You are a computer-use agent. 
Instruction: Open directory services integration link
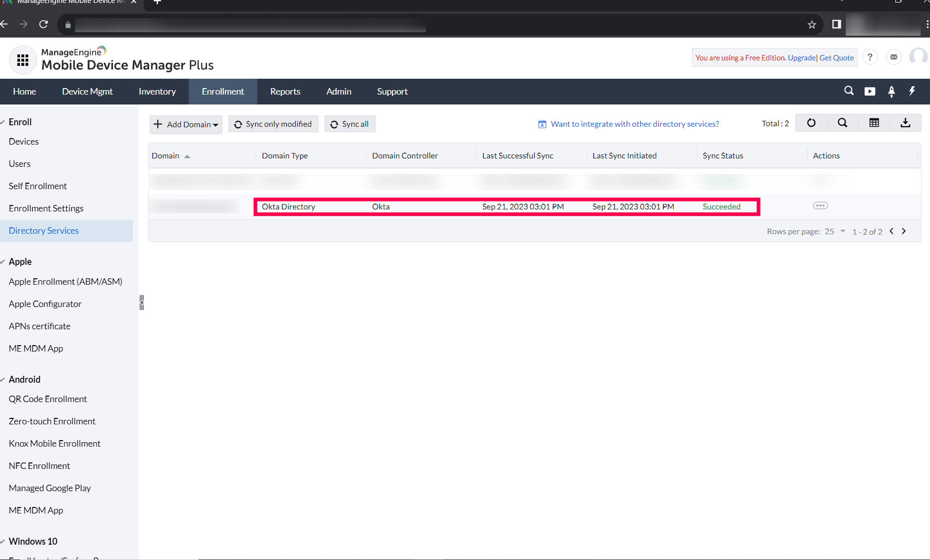[x=635, y=124]
